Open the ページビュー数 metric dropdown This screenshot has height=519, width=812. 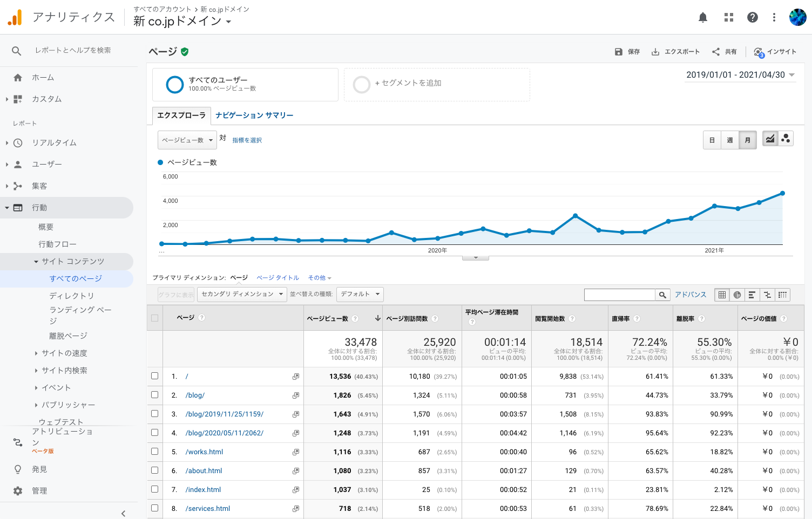(x=187, y=140)
